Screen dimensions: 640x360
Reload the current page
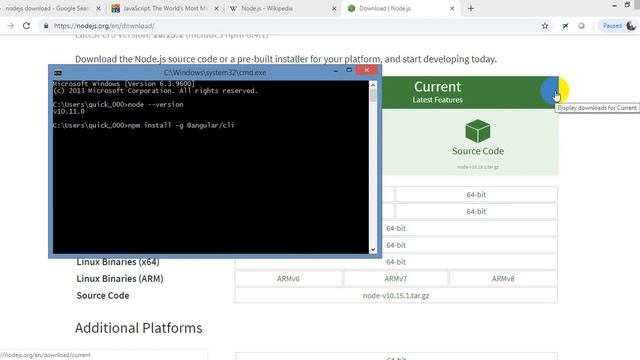27,26
